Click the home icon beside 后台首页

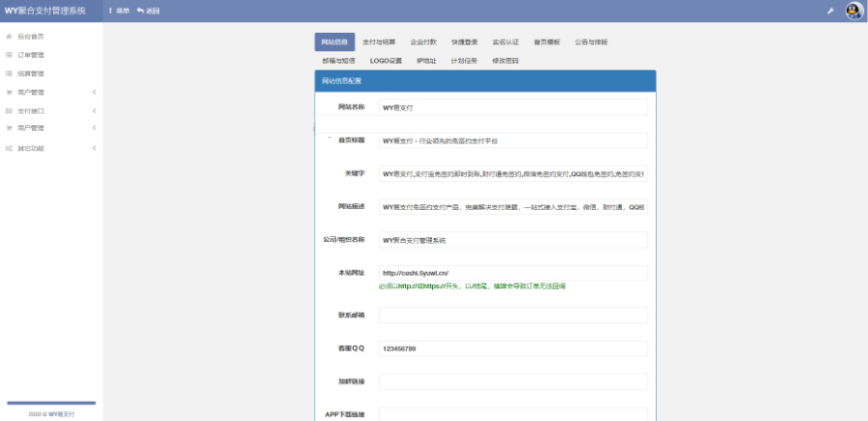[x=9, y=37]
